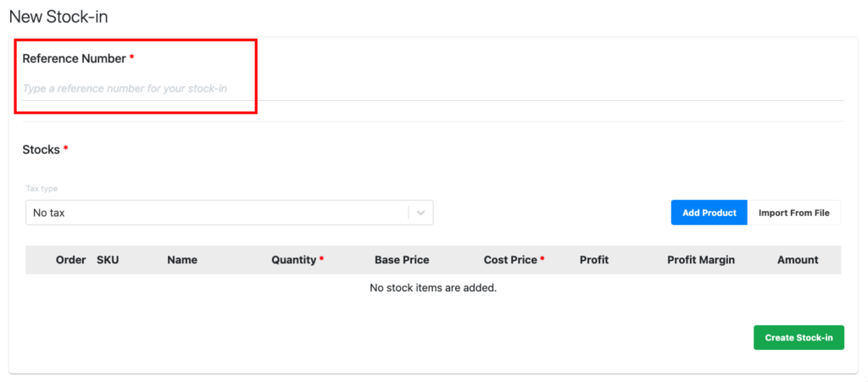This screenshot has width=868, height=382.
Task: Click the Order column header
Action: [70, 260]
